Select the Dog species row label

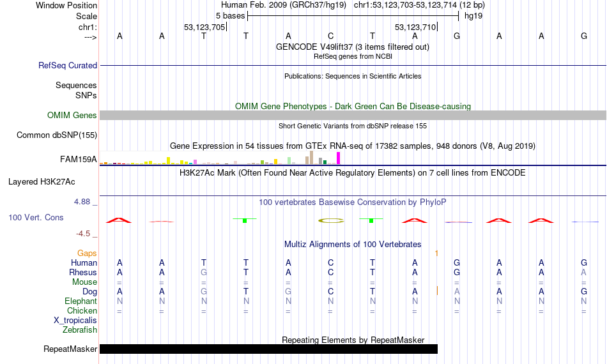point(89,292)
